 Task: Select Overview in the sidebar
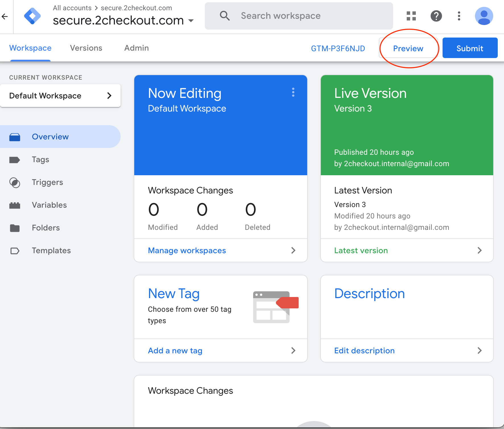pos(60,137)
